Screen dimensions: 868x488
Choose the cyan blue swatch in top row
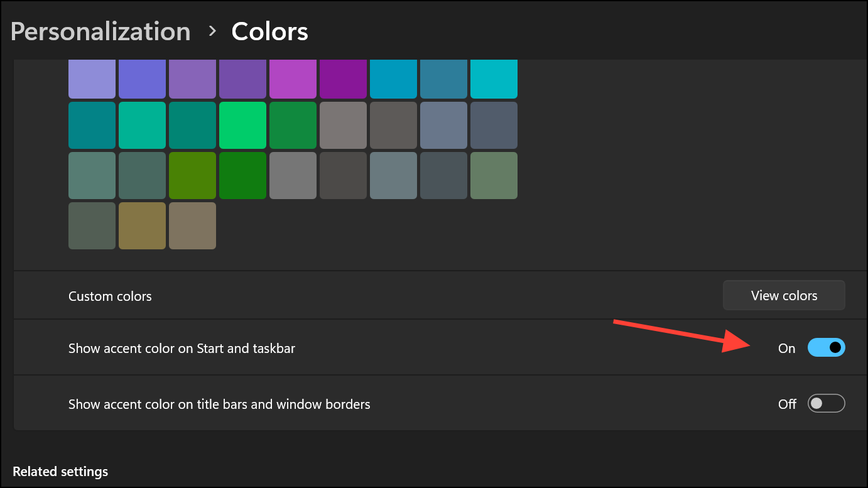393,79
